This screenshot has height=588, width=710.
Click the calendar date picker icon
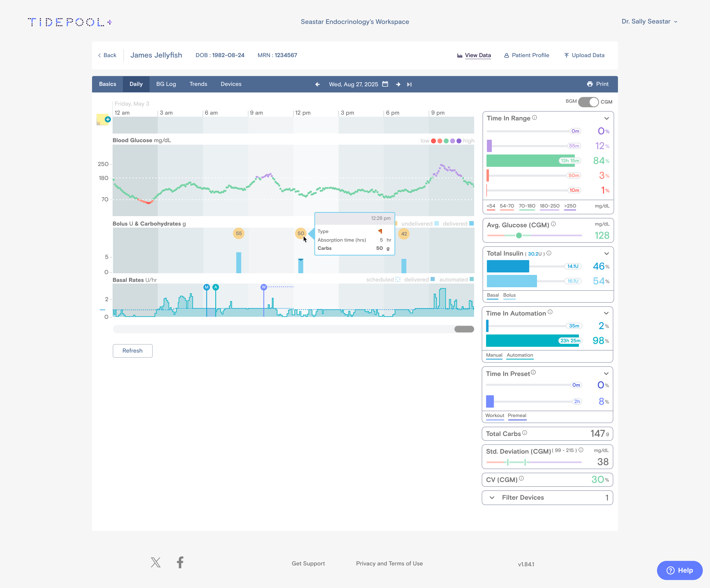pyautogui.click(x=385, y=84)
